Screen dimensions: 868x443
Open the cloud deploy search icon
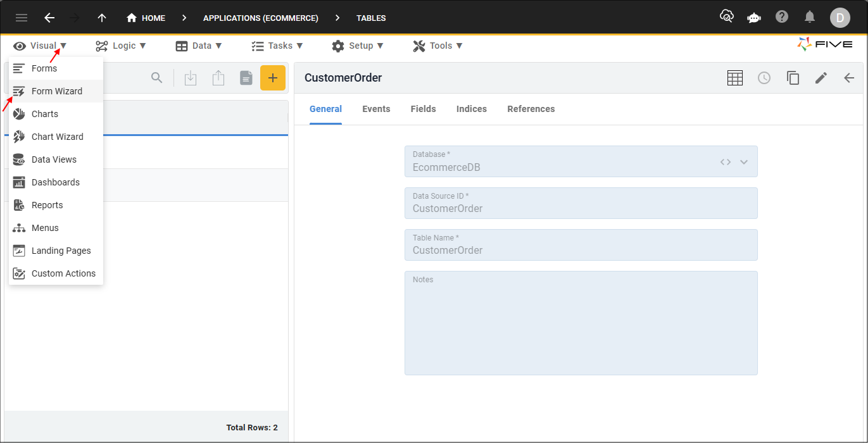pos(727,16)
